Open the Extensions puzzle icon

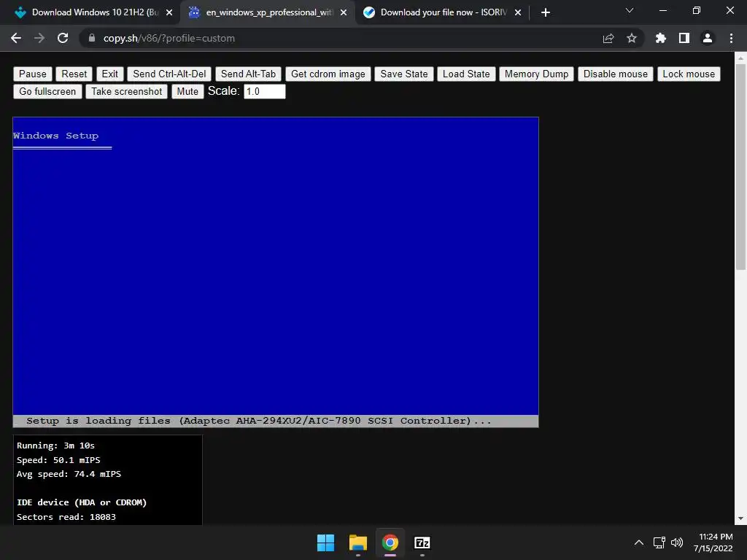tap(660, 38)
